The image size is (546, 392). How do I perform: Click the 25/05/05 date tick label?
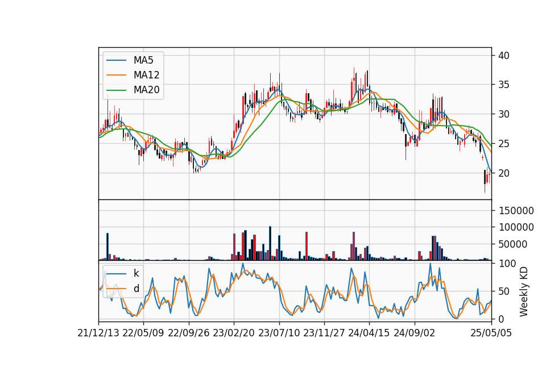pyautogui.click(x=491, y=333)
